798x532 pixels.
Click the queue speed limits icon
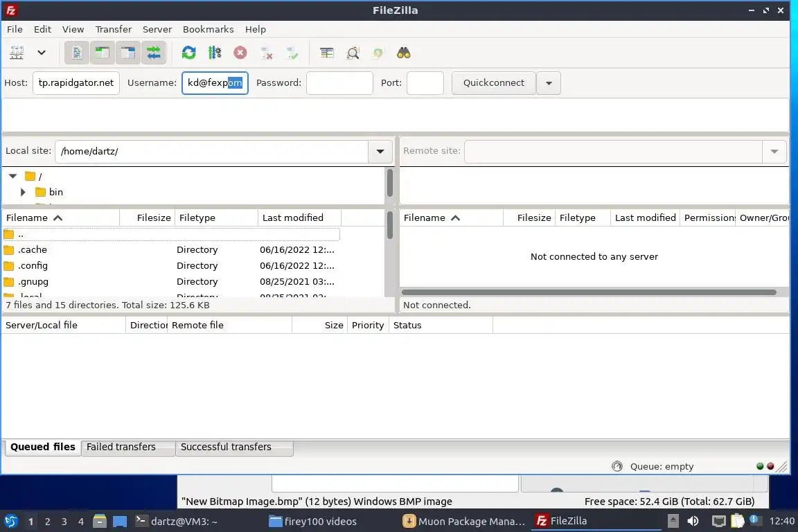617,466
